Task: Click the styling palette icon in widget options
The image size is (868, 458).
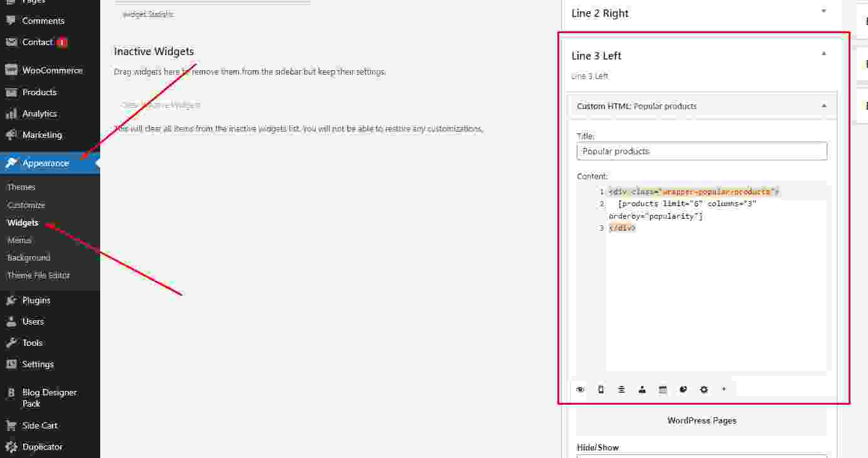Action: click(683, 390)
